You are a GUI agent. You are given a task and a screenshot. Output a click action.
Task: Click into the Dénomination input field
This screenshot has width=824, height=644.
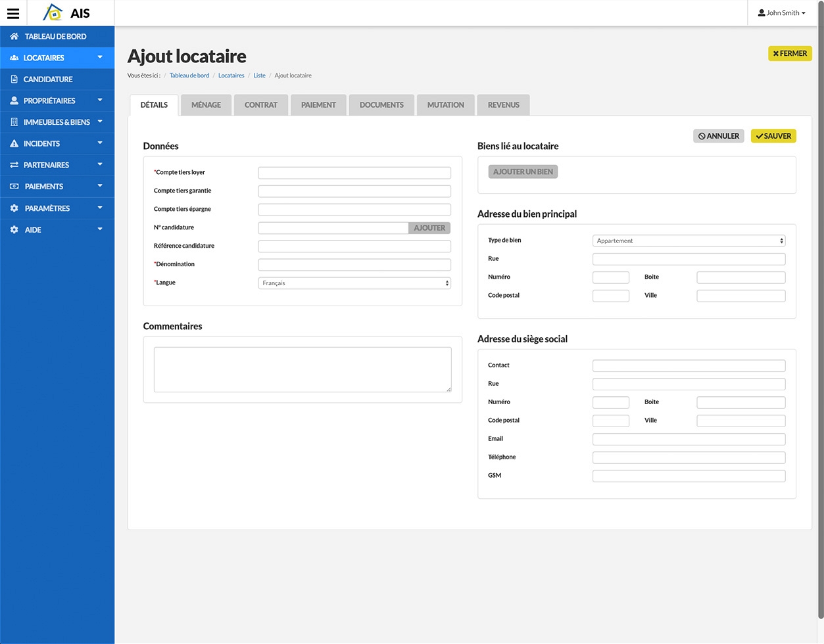click(x=354, y=265)
